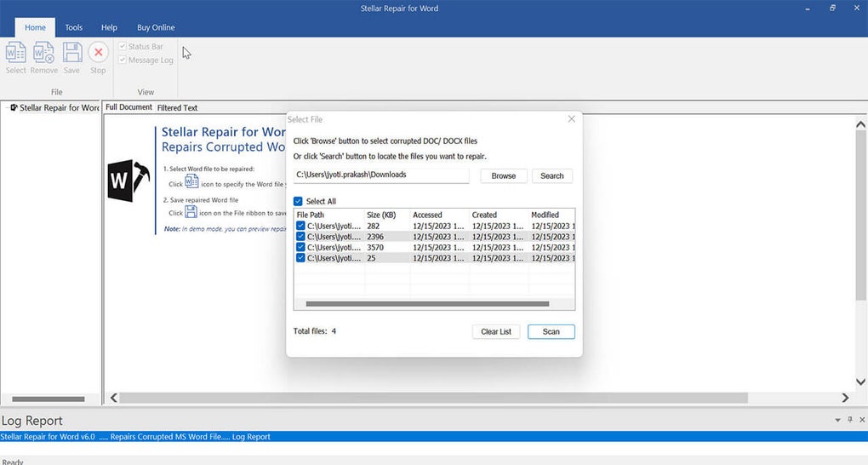This screenshot has height=465, width=868.
Task: Uncheck the file row sized 25 KB
Action: click(x=300, y=258)
